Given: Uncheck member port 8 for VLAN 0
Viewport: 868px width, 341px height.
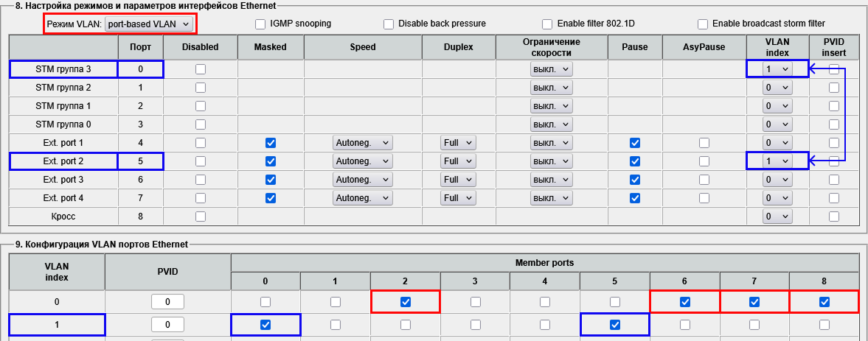Looking at the screenshot, I should 824,302.
